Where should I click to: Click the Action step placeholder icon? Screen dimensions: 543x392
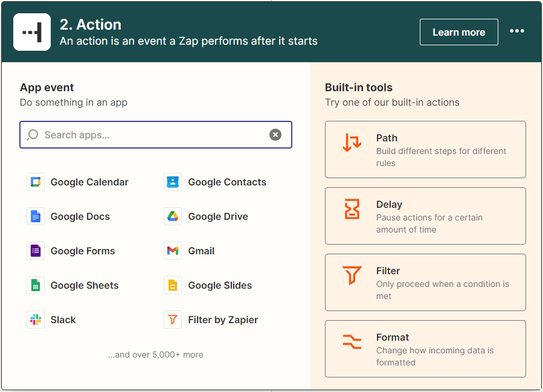[32, 32]
